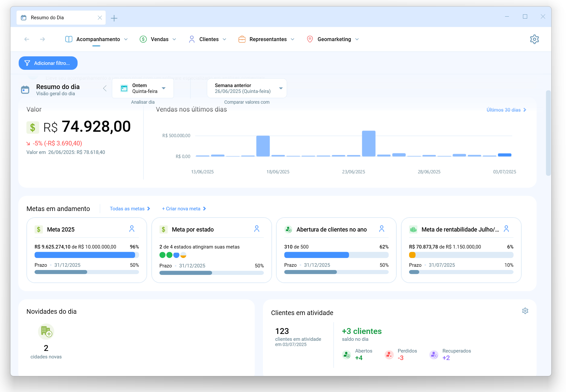Open the Últimos 30 dias link
The width and height of the screenshot is (566, 392).
point(506,110)
